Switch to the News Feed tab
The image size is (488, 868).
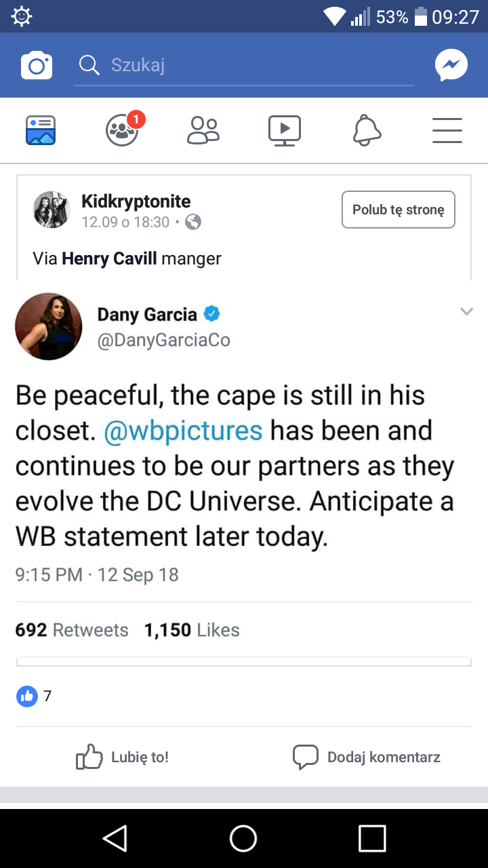[x=41, y=130]
